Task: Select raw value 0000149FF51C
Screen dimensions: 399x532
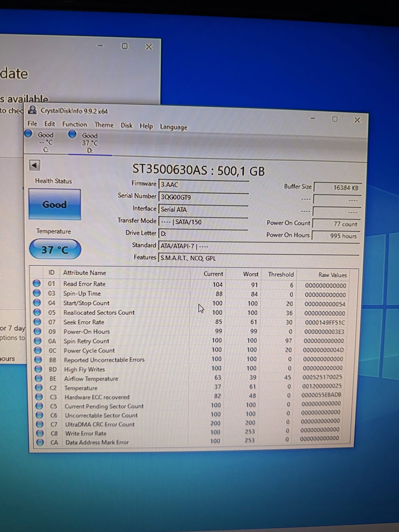Action: click(x=325, y=323)
